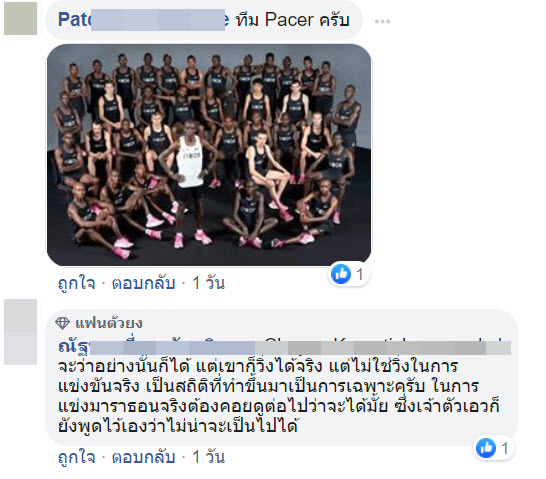View reaction count 1 on the second comment
Image resolution: width=546 pixels, height=479 pixels.
505,448
